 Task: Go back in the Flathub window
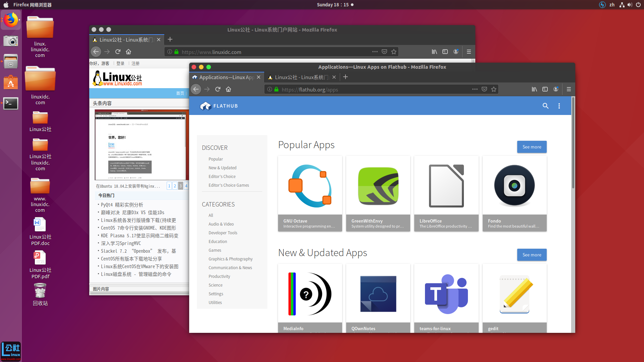click(196, 89)
